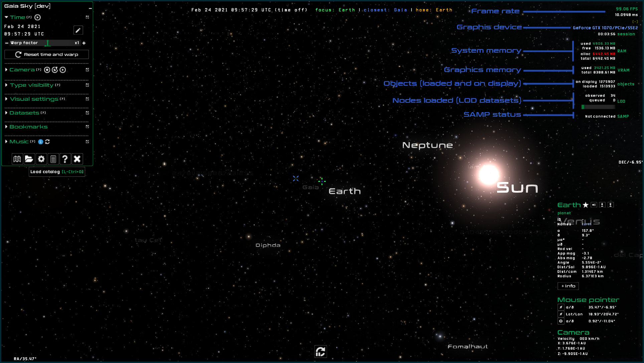Start time simulation with play icon beside Time
644x363 pixels.
[38, 17]
